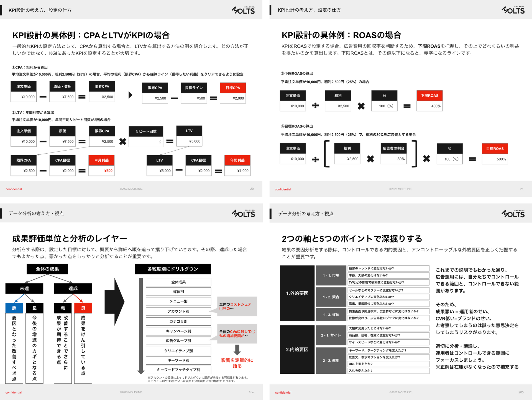
Task: Click the 未達 box under 全体の成果
Action: 24,289
